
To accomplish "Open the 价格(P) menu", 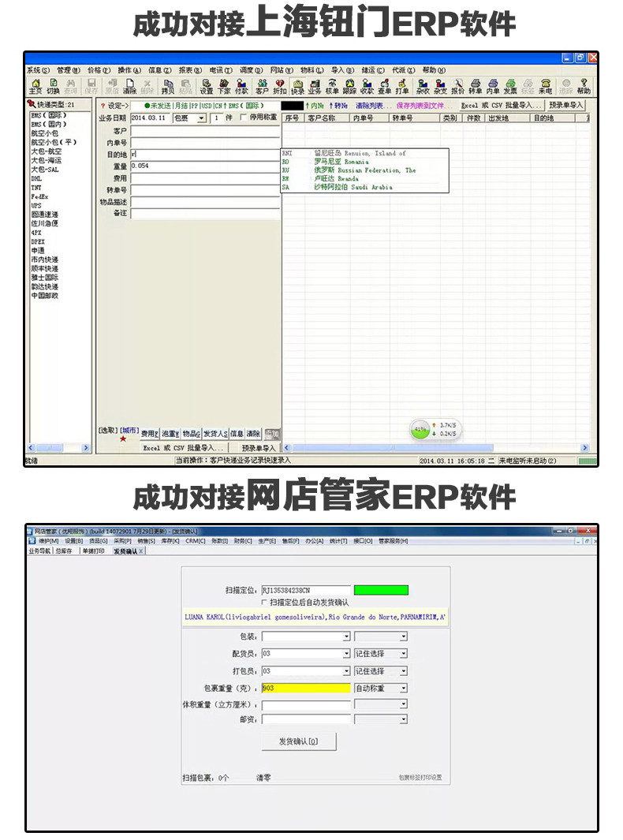I will [x=99, y=70].
